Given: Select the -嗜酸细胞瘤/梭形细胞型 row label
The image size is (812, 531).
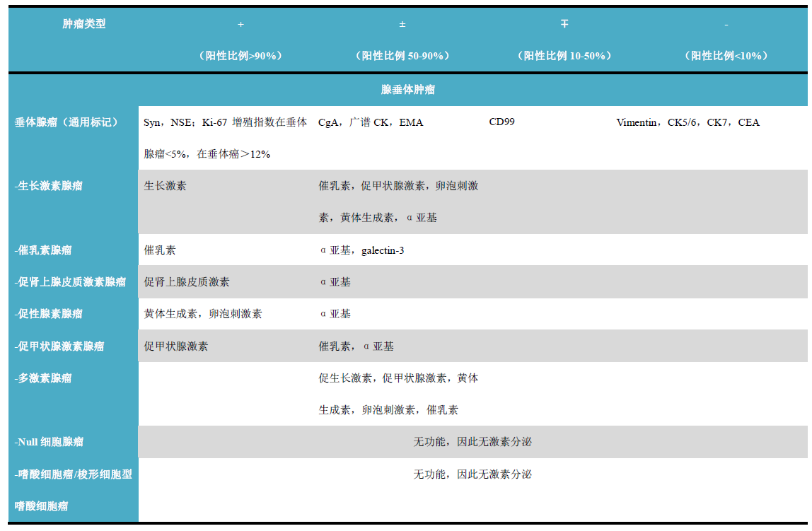Looking at the screenshot, I should [x=74, y=474].
